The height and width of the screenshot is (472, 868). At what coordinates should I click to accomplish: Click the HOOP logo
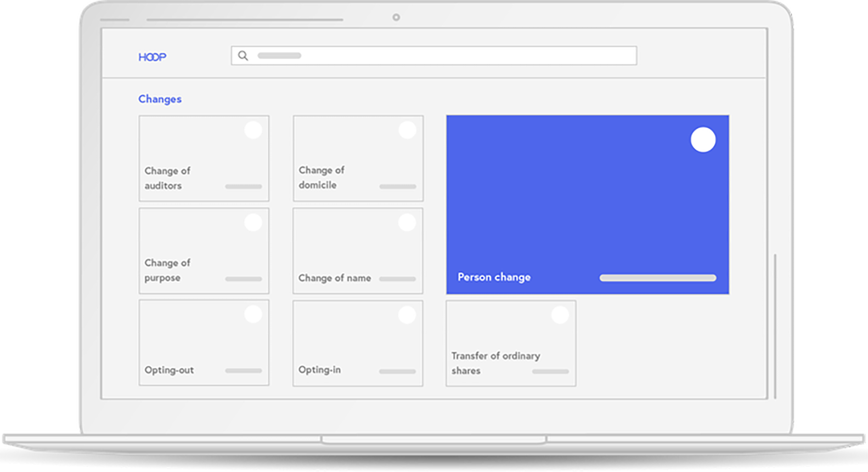click(x=152, y=57)
